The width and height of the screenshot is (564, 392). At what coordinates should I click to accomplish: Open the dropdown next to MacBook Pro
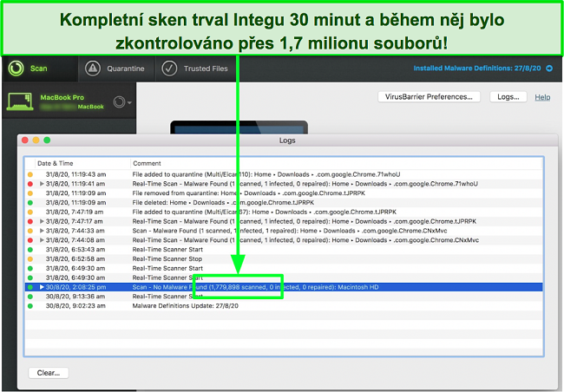tap(122, 102)
